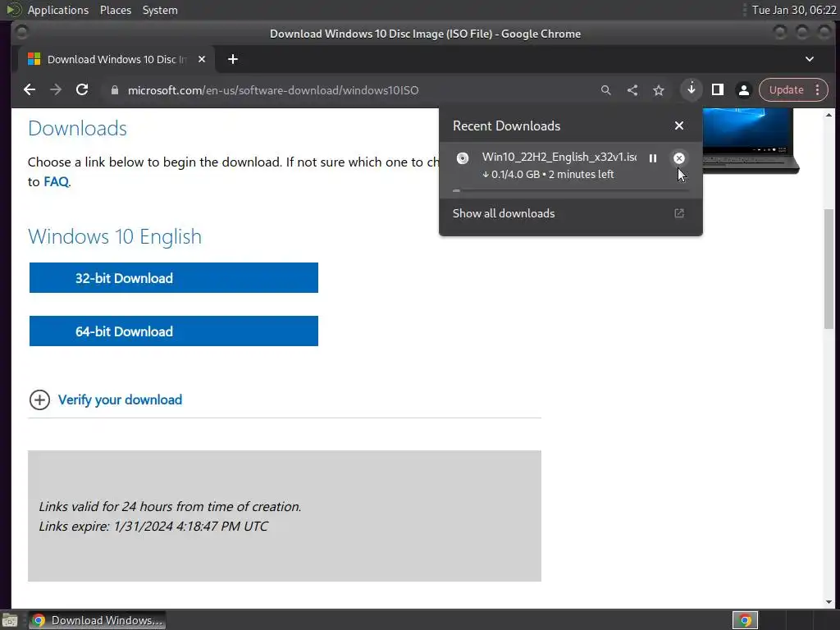This screenshot has width=840, height=630.
Task: Click the Verify your download link
Action: click(x=120, y=399)
